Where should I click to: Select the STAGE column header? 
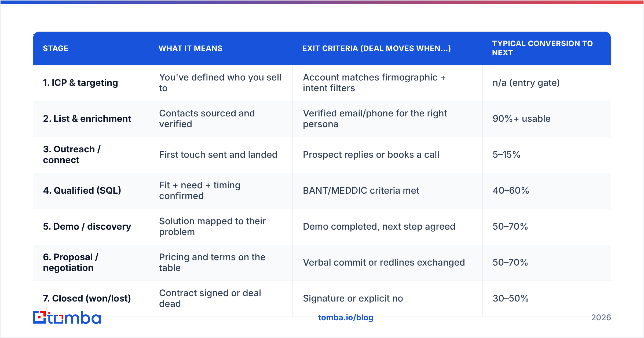click(x=56, y=48)
